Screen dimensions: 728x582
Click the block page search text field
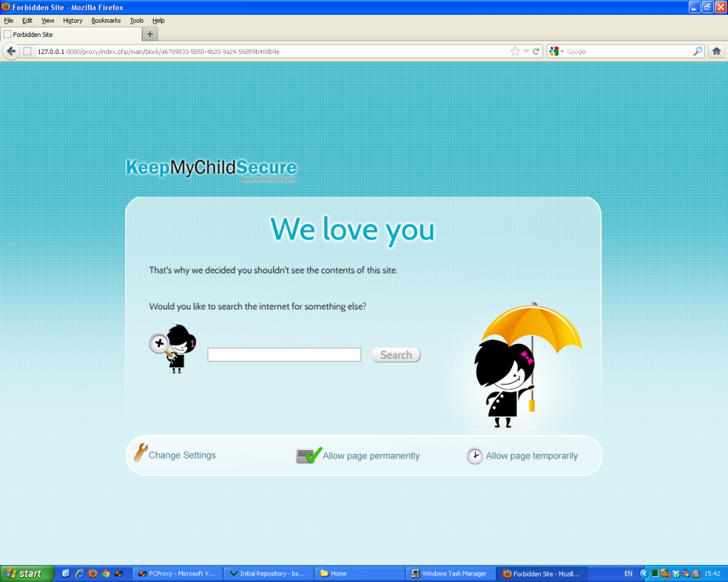click(284, 355)
